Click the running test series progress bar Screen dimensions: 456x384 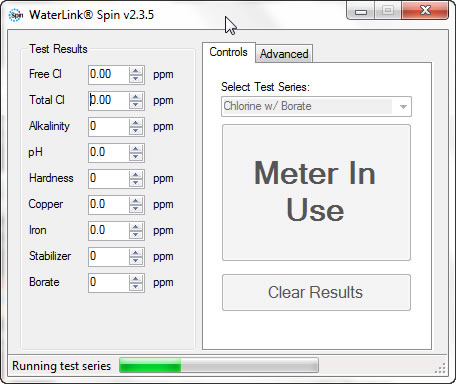point(219,365)
